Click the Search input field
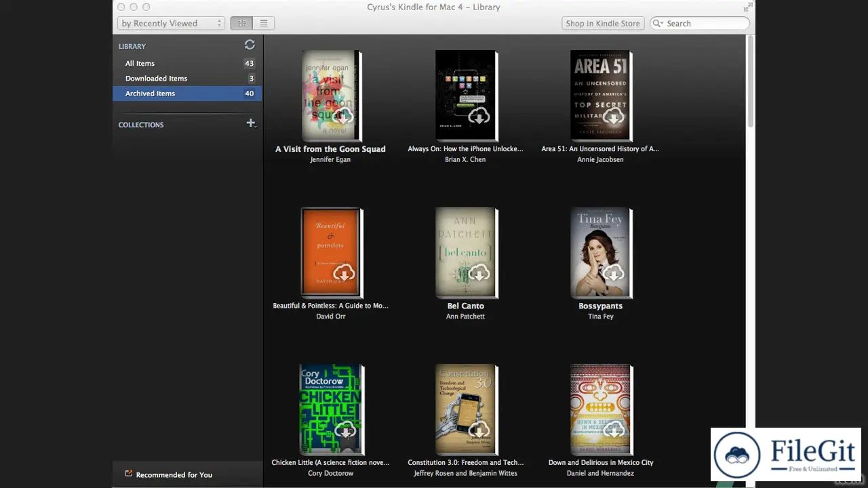The height and width of the screenshot is (488, 868). click(x=700, y=23)
